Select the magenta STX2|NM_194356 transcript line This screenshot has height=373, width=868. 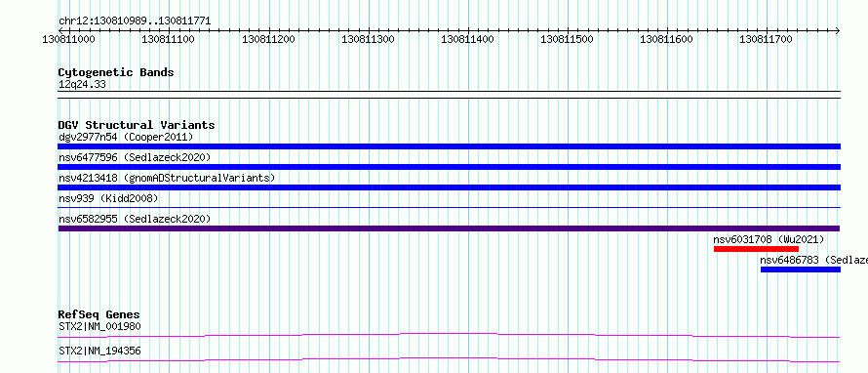[x=449, y=359]
